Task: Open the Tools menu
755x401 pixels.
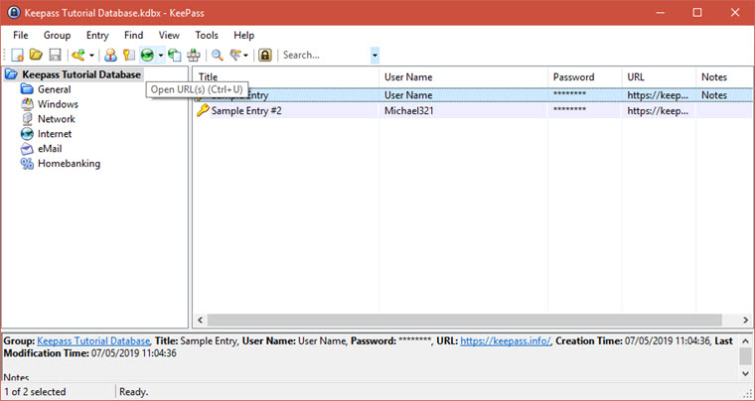Action: [207, 35]
